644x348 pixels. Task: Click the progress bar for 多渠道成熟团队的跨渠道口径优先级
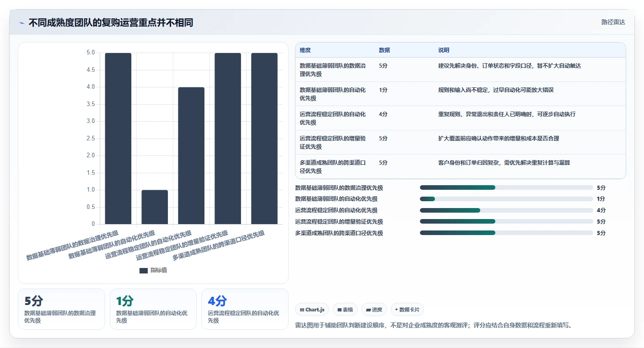[x=506, y=233]
